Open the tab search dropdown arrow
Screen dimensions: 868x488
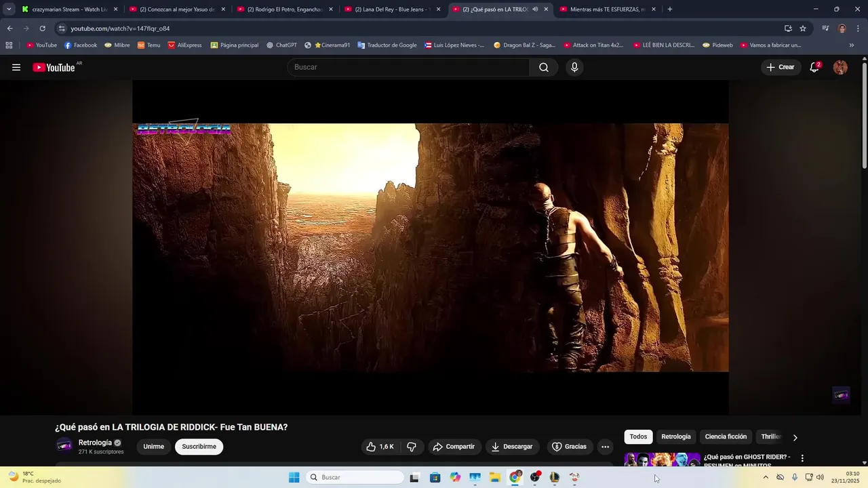click(9, 9)
